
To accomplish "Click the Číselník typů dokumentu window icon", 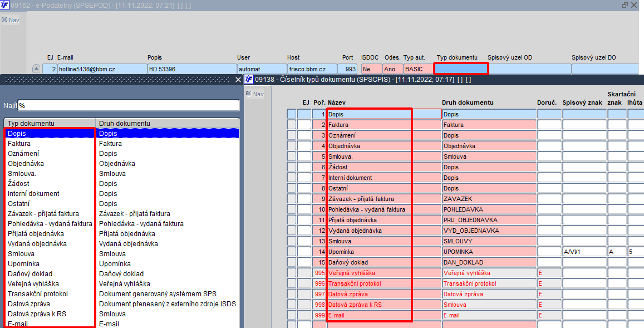I will click(x=249, y=79).
